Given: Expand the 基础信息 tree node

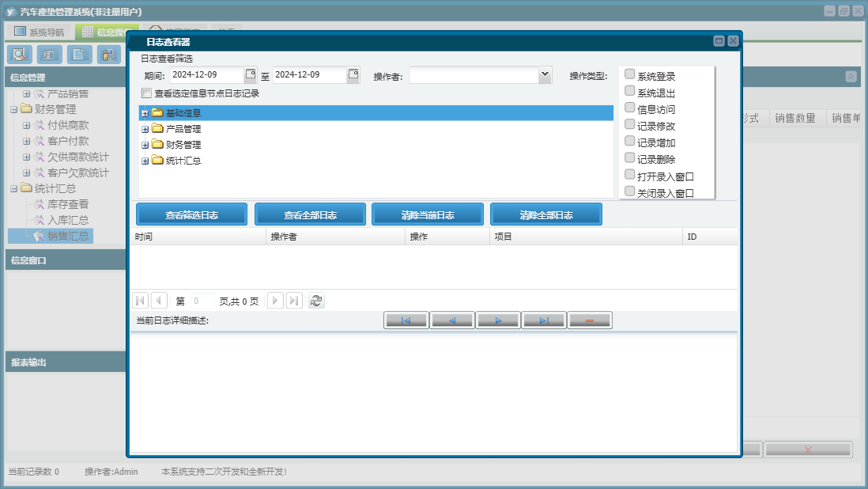Looking at the screenshot, I should click(145, 113).
